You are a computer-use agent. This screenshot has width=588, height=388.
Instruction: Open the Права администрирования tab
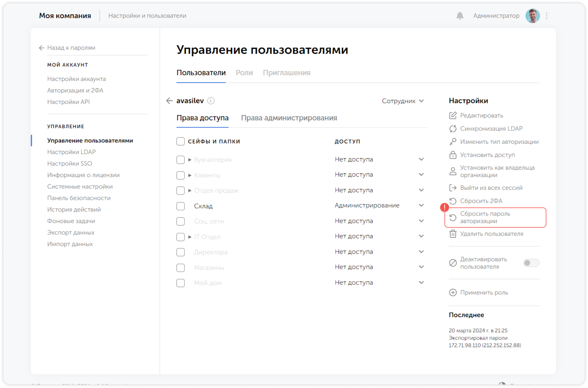289,118
